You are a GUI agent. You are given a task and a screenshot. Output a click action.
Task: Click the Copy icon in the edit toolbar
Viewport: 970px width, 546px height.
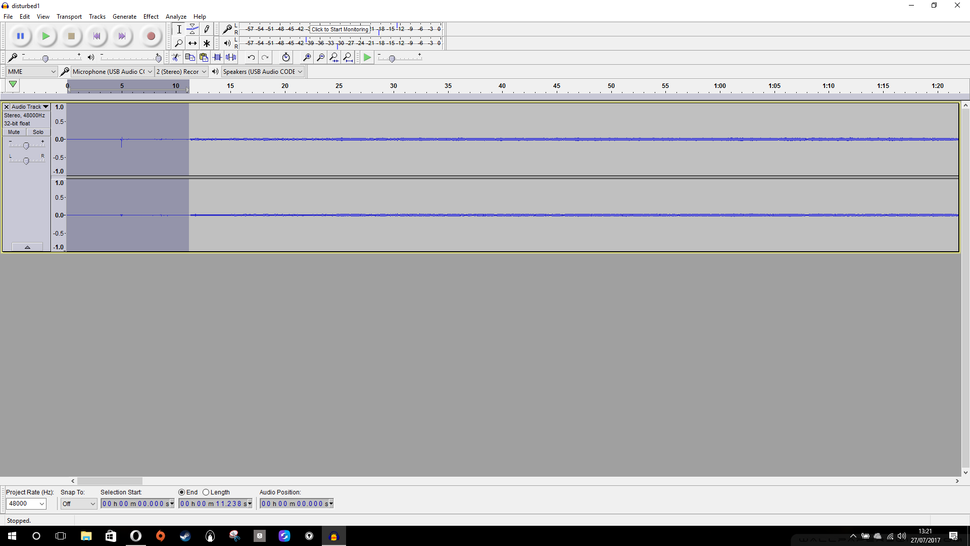pyautogui.click(x=190, y=58)
